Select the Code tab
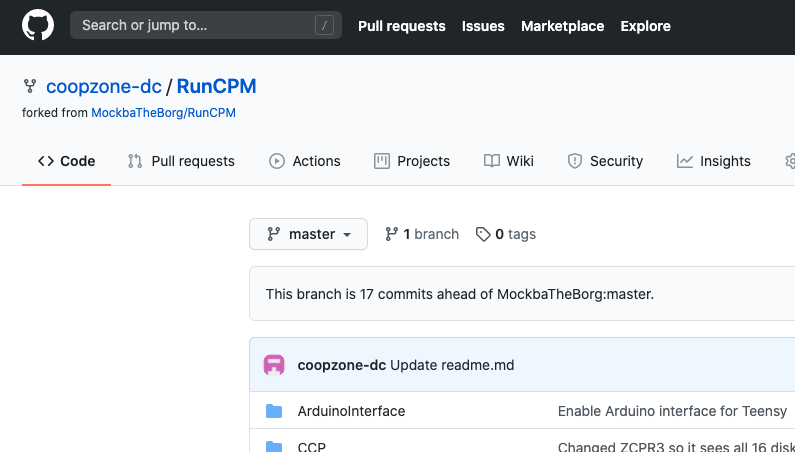 (x=66, y=161)
